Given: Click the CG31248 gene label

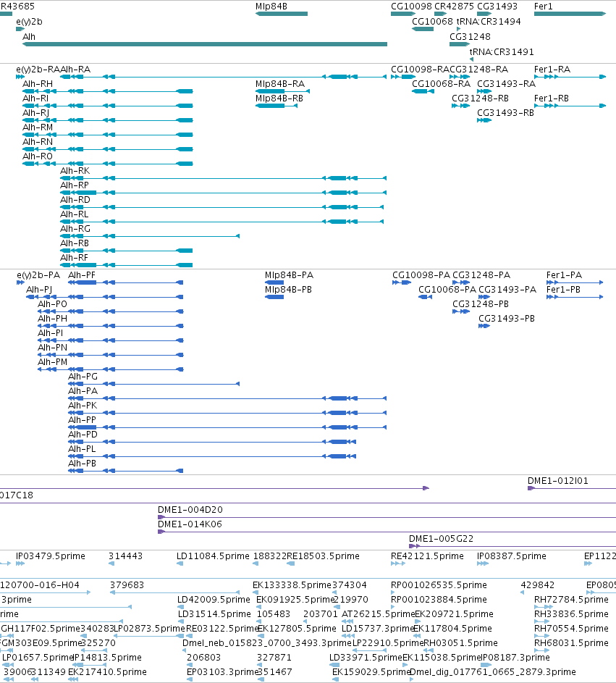Looking at the screenshot, I should (470, 37).
